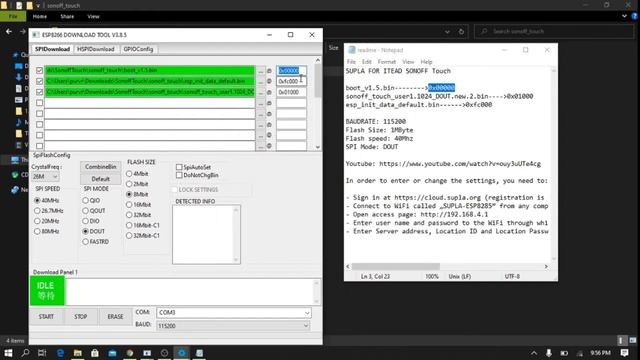Uncheck the sonoff_touch_user1 file row

click(x=39, y=92)
